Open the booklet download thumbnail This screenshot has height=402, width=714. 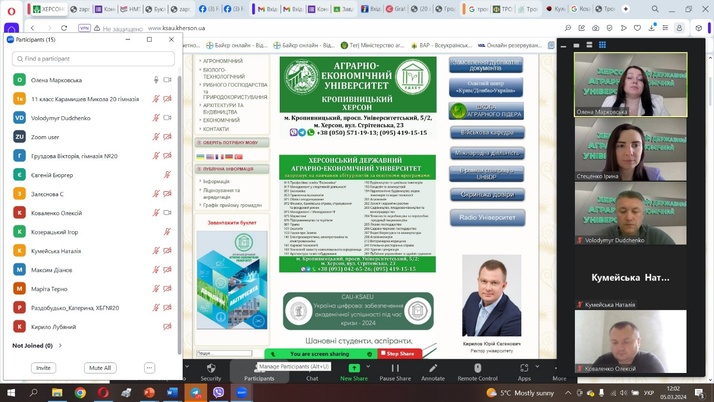click(x=232, y=280)
